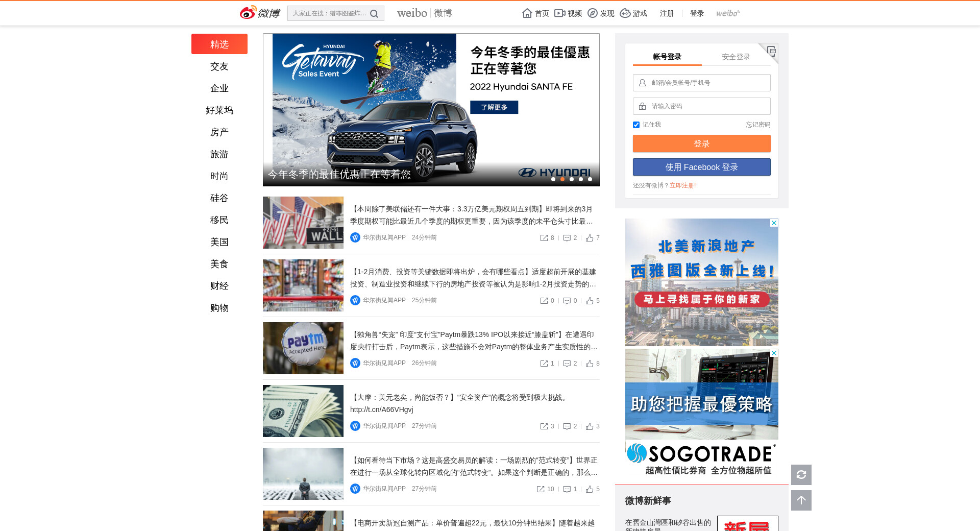Click the QR code login corner icon
This screenshot has width=980, height=531.
pyautogui.click(x=771, y=51)
